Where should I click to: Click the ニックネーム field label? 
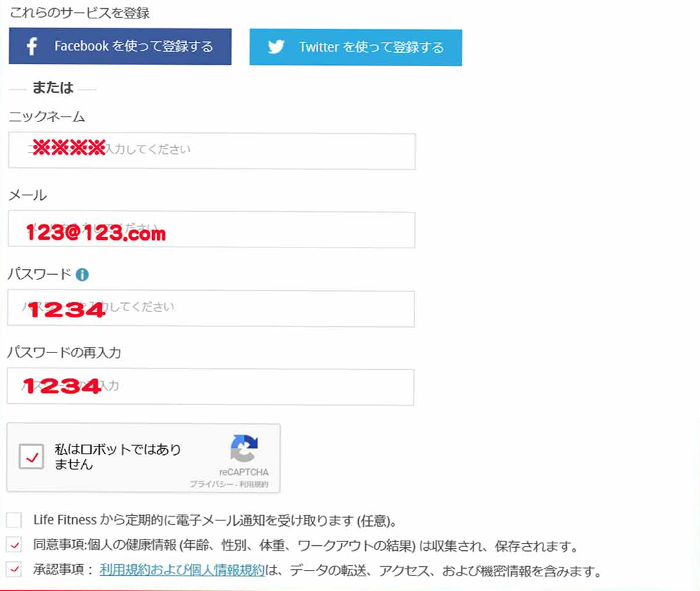click(46, 116)
